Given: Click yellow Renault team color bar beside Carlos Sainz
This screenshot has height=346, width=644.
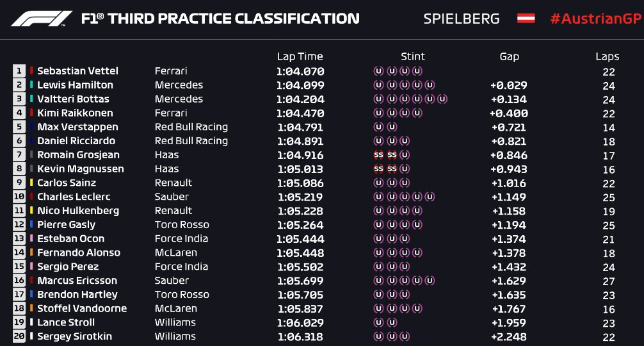Looking at the screenshot, I should (x=31, y=183).
